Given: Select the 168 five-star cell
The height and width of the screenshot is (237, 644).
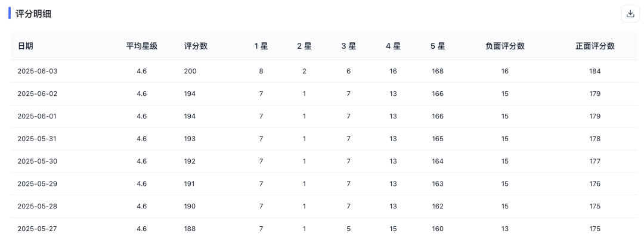Looking at the screenshot, I should (438, 71).
